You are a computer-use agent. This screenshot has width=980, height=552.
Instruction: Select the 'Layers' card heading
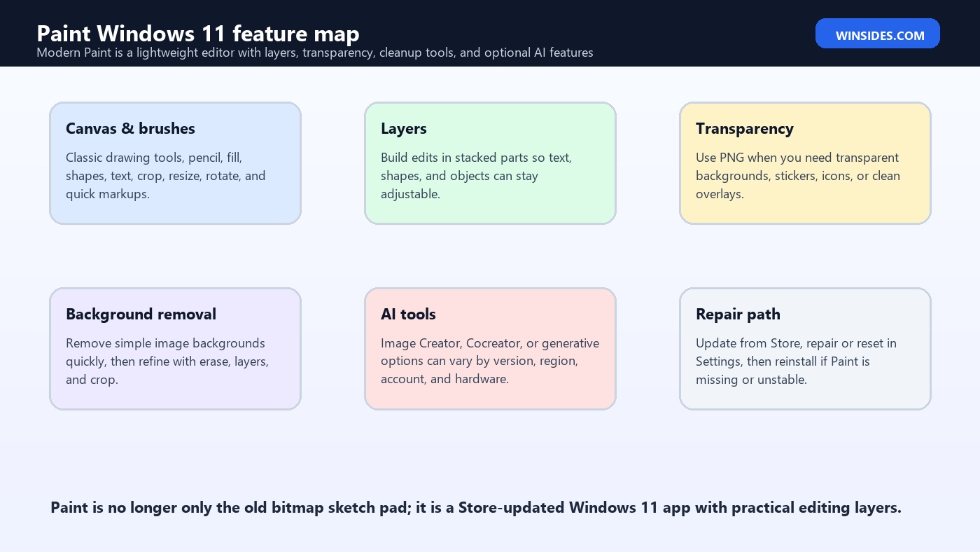(404, 128)
